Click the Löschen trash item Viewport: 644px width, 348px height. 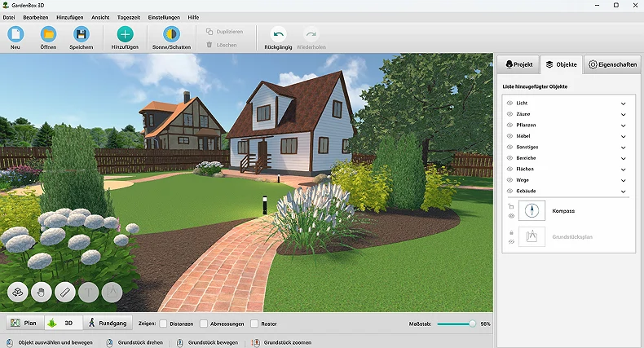coord(222,45)
